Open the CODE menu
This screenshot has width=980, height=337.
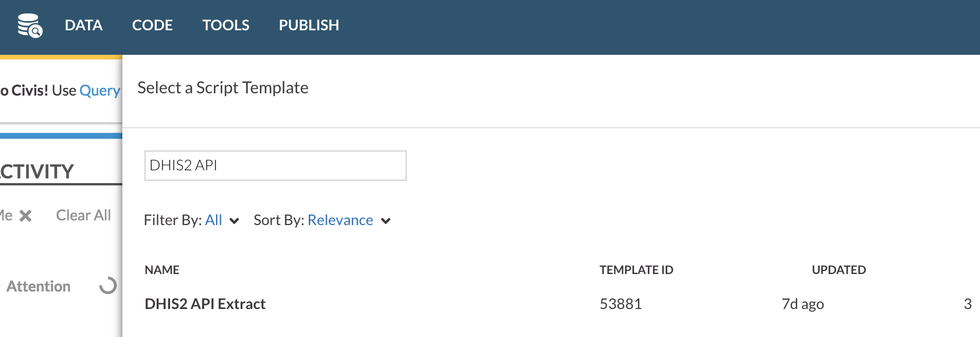(x=152, y=25)
